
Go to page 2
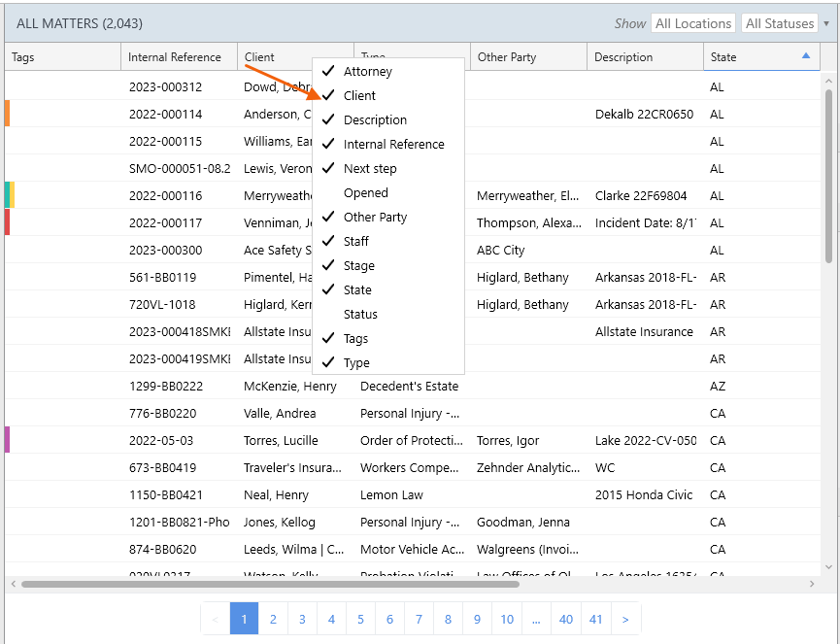(273, 619)
